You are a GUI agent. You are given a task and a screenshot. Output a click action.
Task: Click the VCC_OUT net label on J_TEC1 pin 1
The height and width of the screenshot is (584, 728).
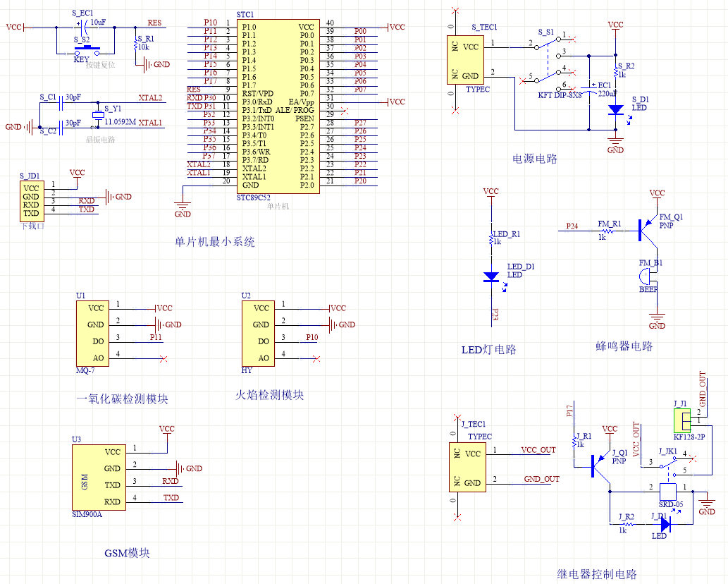click(x=538, y=450)
